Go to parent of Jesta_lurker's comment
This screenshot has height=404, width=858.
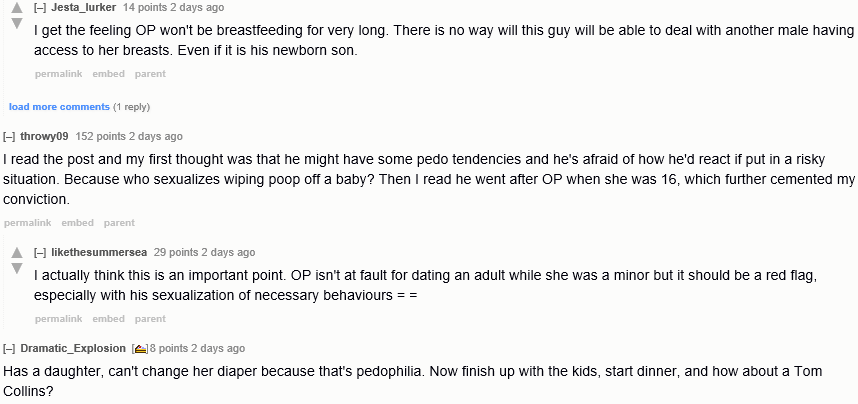pyautogui.click(x=150, y=74)
